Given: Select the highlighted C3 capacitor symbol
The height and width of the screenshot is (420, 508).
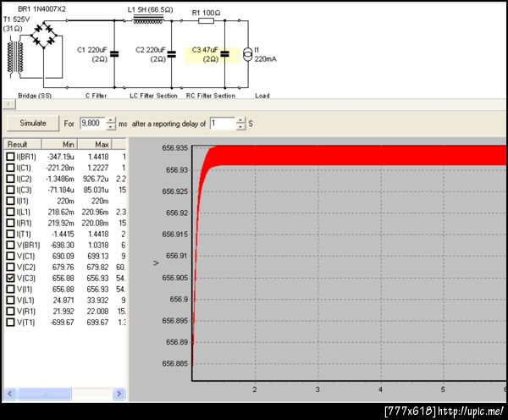Looking at the screenshot, I should coord(224,54).
